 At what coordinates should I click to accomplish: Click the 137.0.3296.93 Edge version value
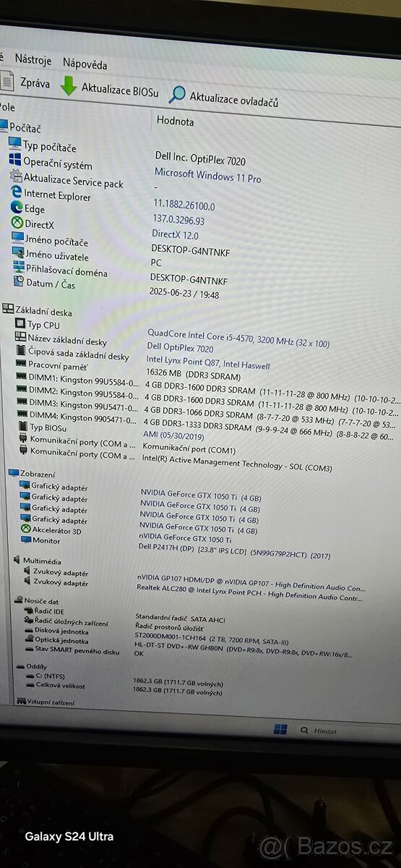coord(178,220)
